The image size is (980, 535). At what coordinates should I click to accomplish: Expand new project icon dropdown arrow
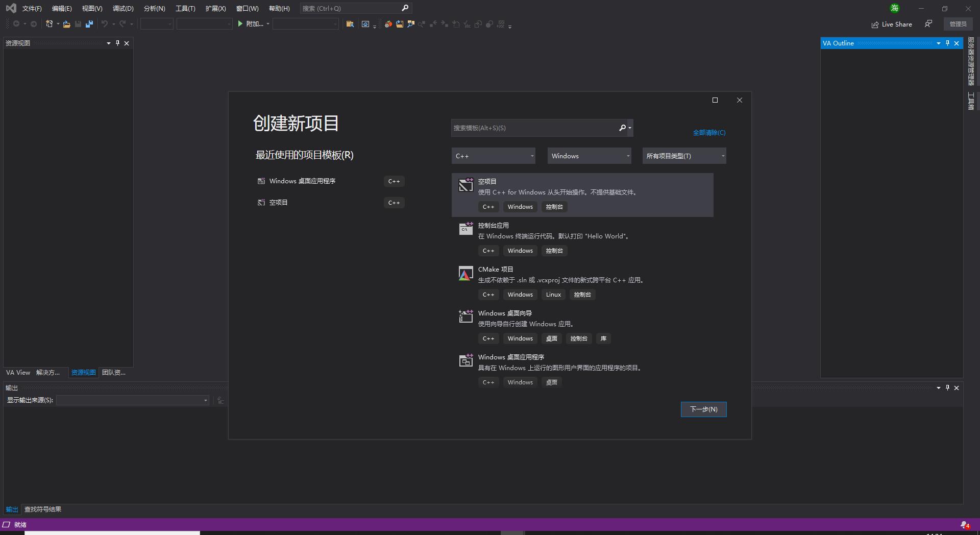[x=58, y=24]
